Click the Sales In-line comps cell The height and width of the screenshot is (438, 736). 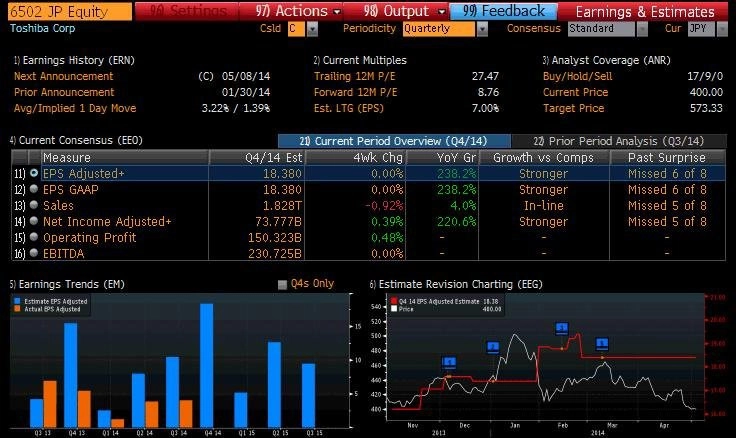(544, 206)
